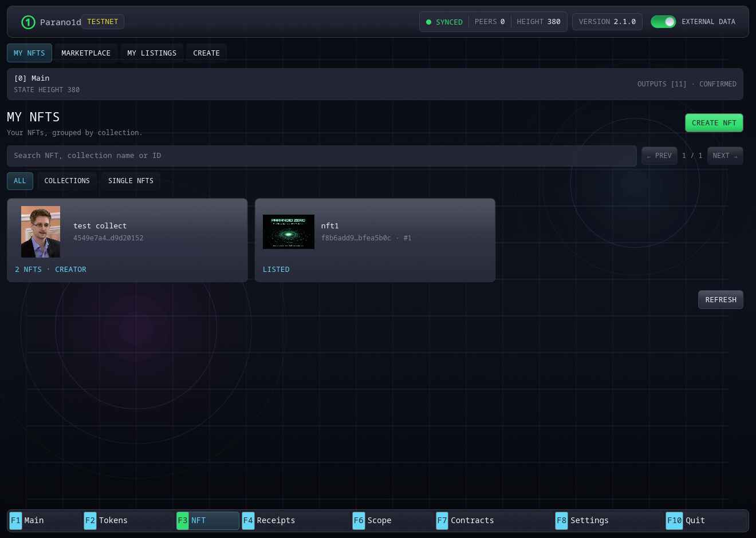
Task: Open the nft1 thumbnail image
Action: 289,232
